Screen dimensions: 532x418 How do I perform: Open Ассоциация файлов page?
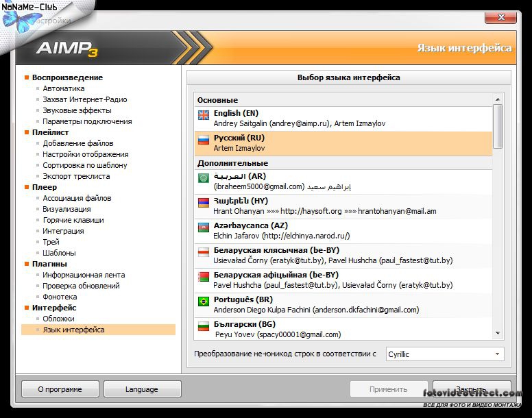tap(77, 198)
